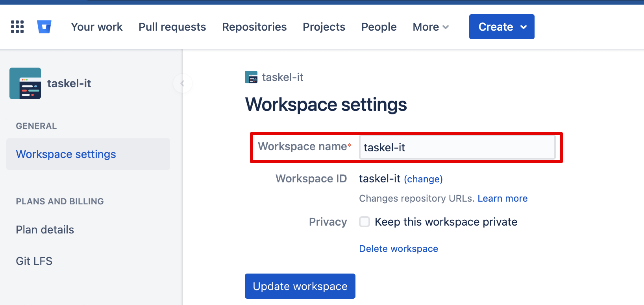Click the Delete workspace link
The width and height of the screenshot is (644, 305).
[398, 249]
